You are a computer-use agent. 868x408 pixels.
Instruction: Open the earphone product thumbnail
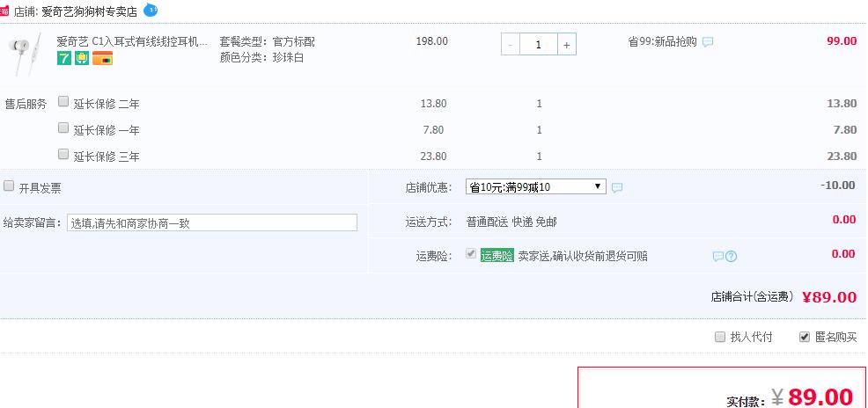point(25,55)
